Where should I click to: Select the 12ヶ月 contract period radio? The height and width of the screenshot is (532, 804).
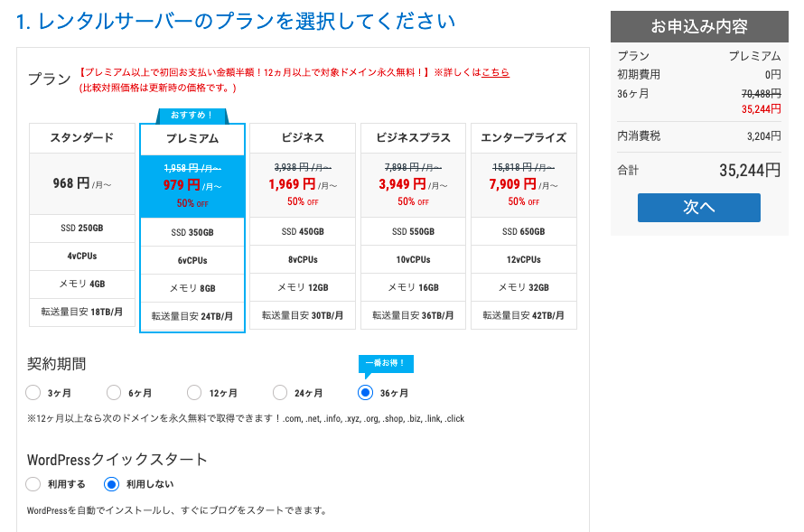click(194, 393)
